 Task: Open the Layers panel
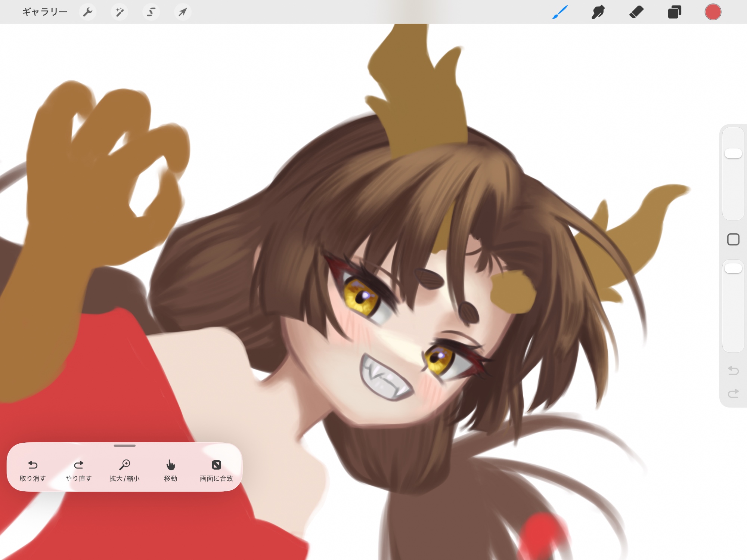(675, 12)
